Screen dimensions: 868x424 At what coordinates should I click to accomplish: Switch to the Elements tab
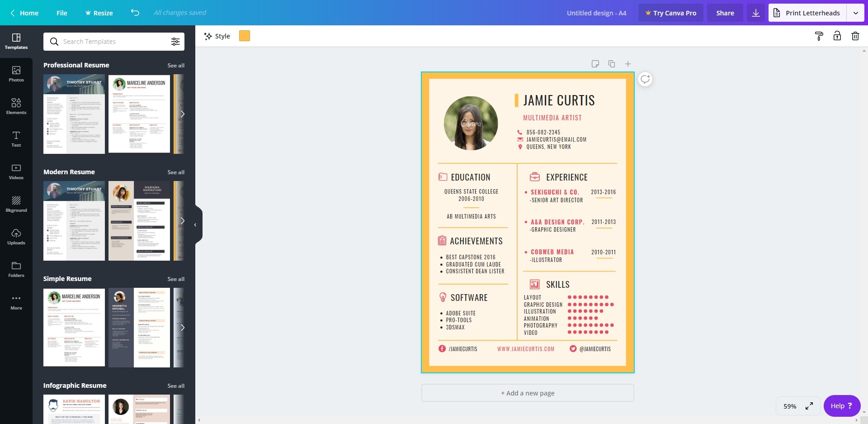tap(16, 106)
